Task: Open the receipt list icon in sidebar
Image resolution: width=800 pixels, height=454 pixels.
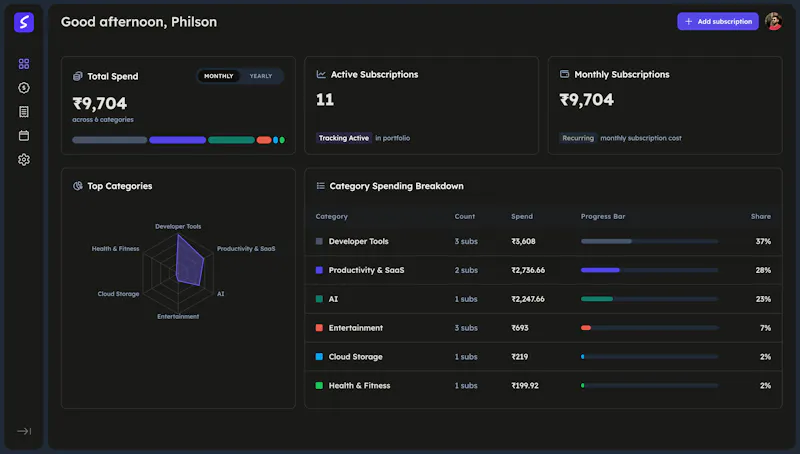Action: pyautogui.click(x=23, y=112)
